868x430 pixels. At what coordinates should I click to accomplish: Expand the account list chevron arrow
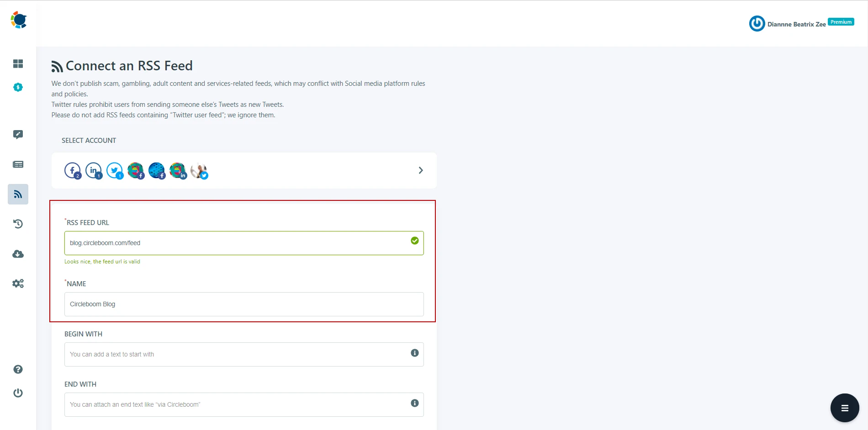pos(421,170)
